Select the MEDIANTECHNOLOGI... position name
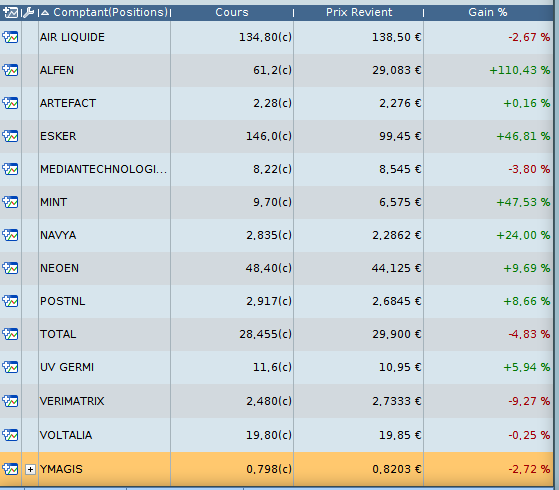Viewport: 559px width, 490px height. (x=103, y=169)
